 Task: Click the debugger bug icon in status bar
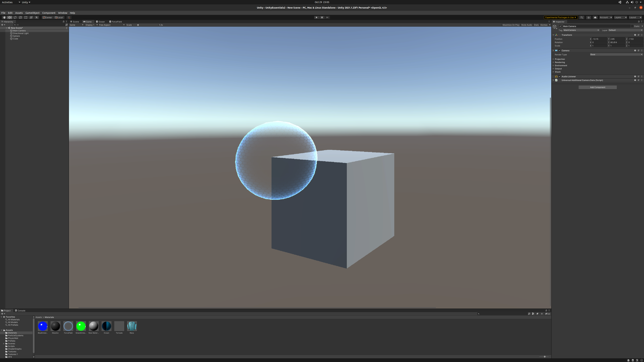[629, 360]
